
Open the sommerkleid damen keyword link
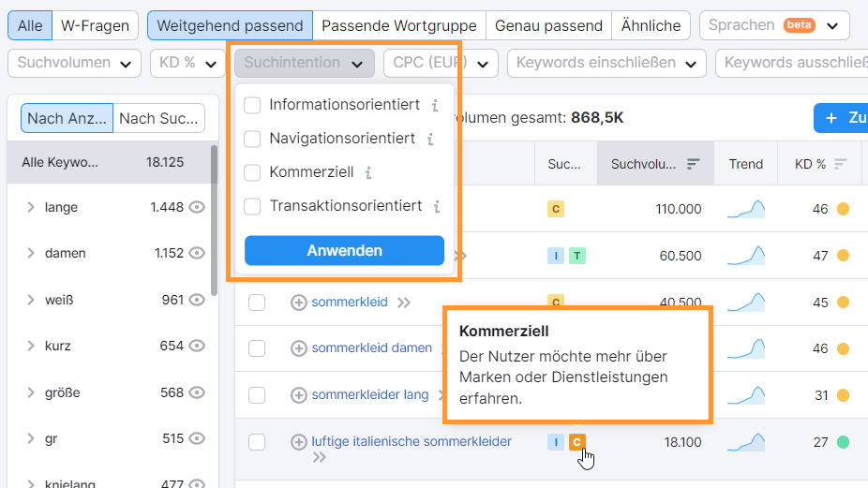pos(371,348)
